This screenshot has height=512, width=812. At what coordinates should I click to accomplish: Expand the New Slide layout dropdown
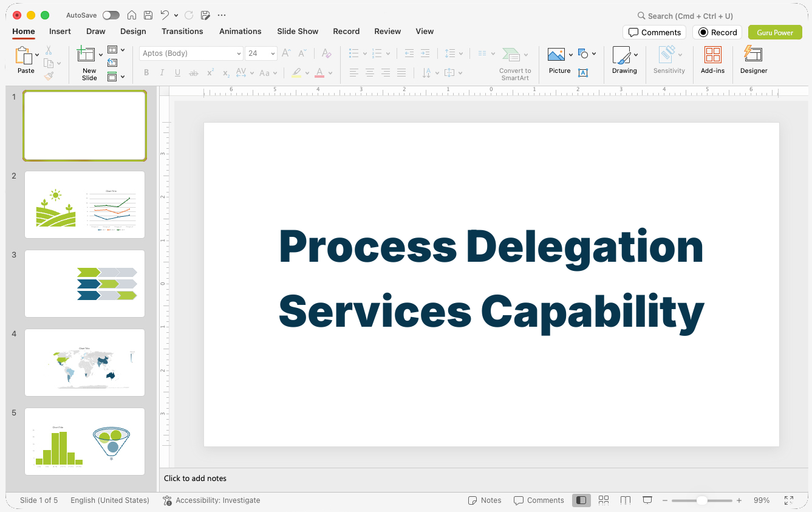[x=101, y=55]
